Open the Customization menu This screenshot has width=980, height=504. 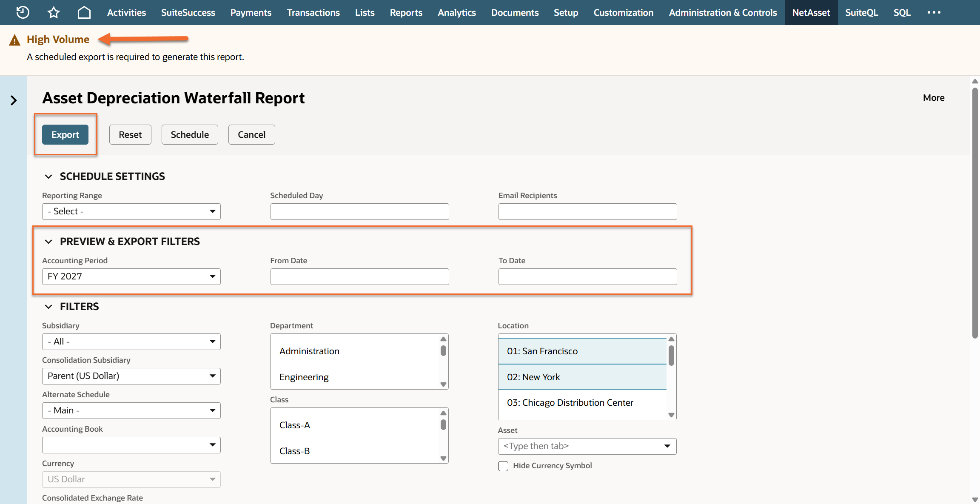(624, 12)
